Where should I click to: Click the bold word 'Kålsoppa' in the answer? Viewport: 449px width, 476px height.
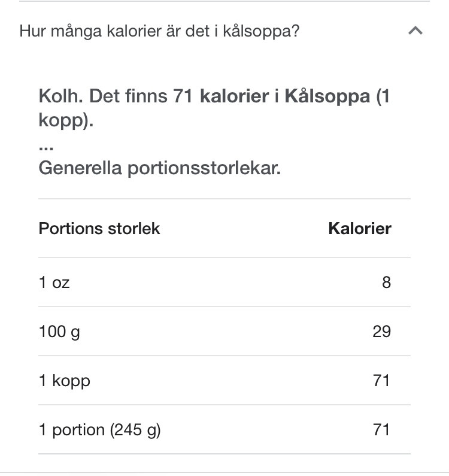(327, 97)
